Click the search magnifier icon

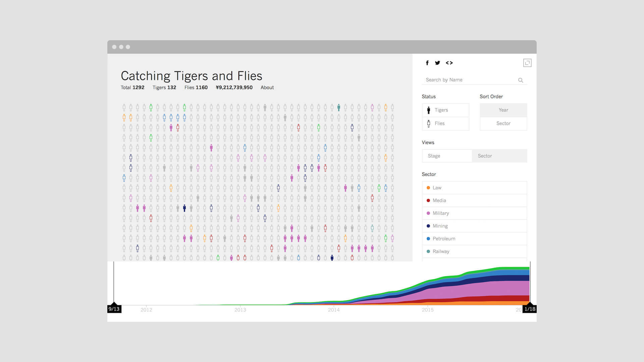[521, 80]
